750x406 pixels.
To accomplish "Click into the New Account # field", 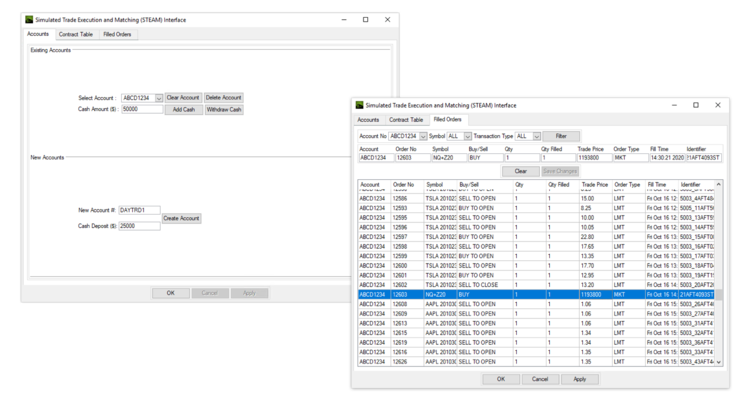I will 139,210.
